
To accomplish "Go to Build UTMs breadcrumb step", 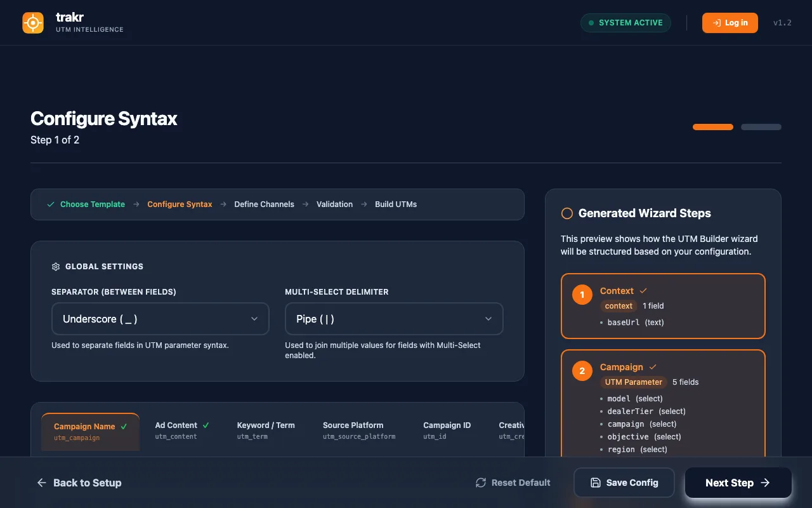I will point(396,204).
